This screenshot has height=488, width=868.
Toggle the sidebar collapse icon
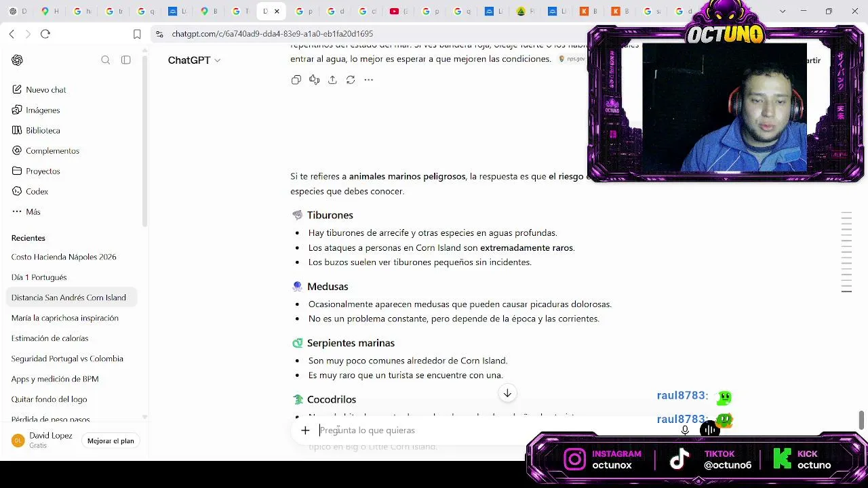tap(126, 60)
